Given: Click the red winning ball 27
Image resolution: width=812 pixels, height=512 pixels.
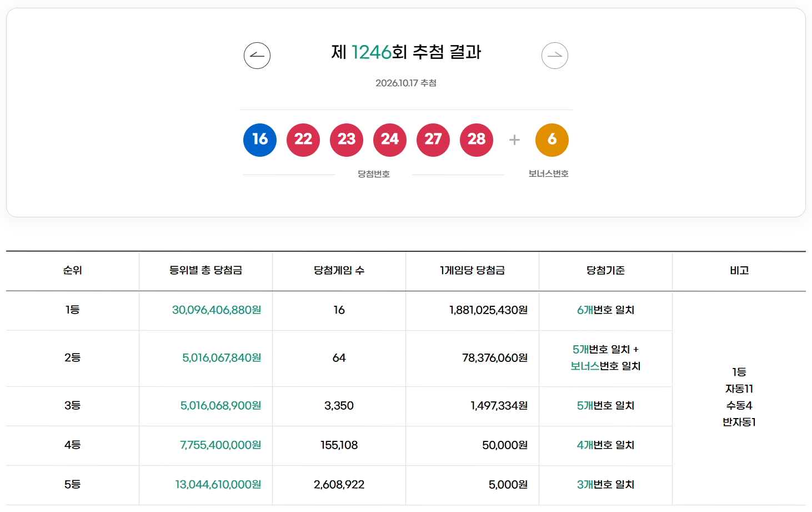Looking at the screenshot, I should click(433, 140).
